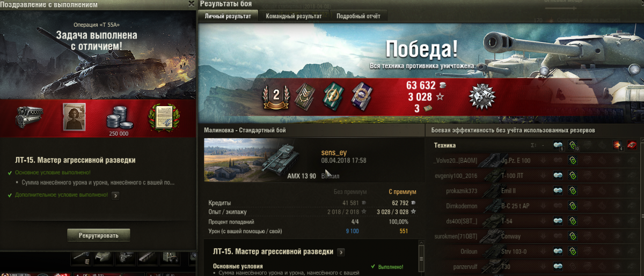
Task: Click the player name sens_ey
Action: click(x=334, y=153)
